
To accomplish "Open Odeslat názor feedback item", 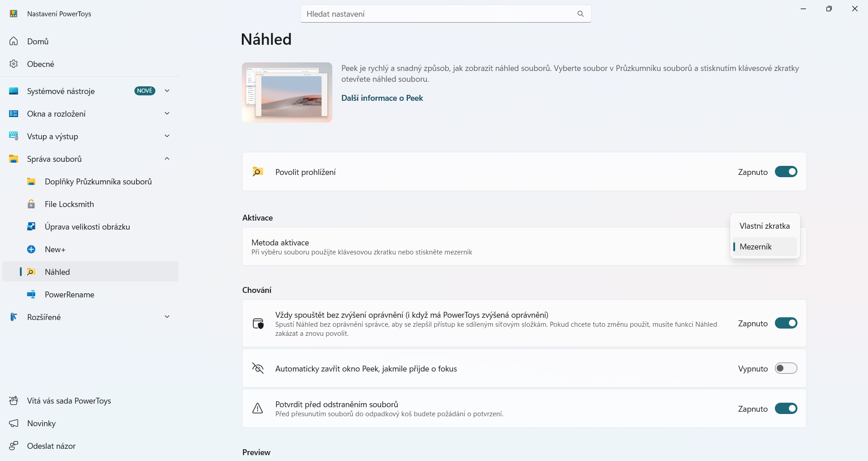I will pyautogui.click(x=51, y=446).
